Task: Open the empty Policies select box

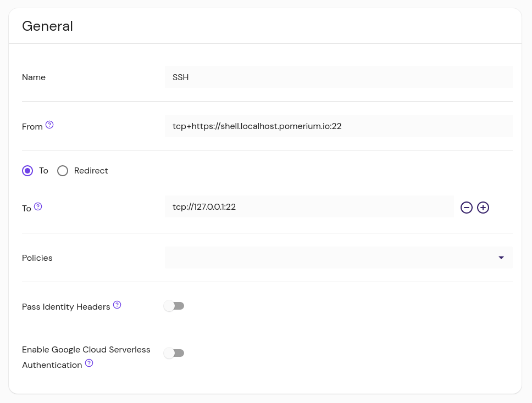Action: [330, 258]
